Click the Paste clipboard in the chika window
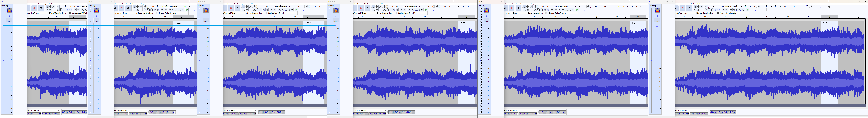 point(391,10)
